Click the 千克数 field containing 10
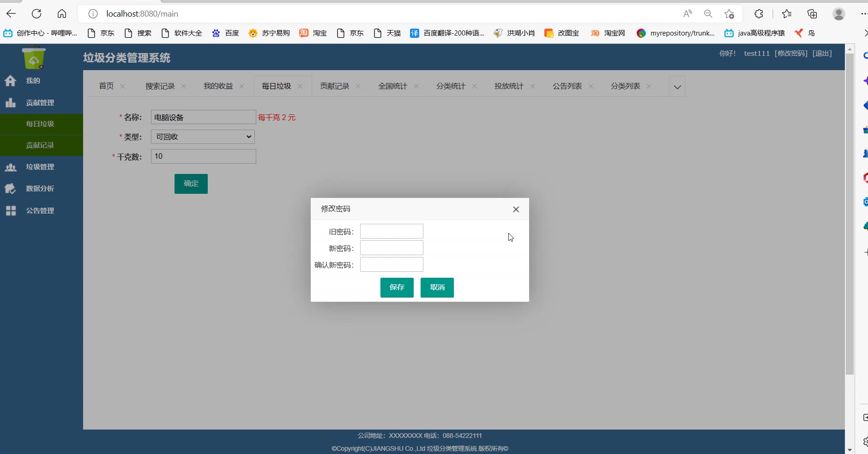Image resolution: width=868 pixels, height=454 pixels. click(204, 156)
